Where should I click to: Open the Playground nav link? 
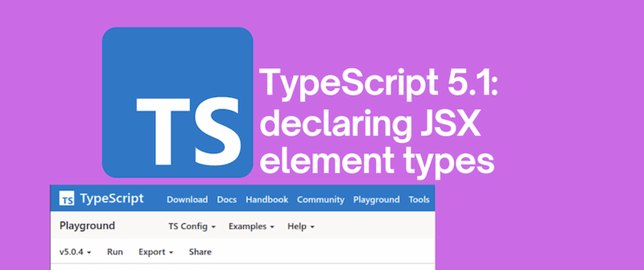pos(376,199)
